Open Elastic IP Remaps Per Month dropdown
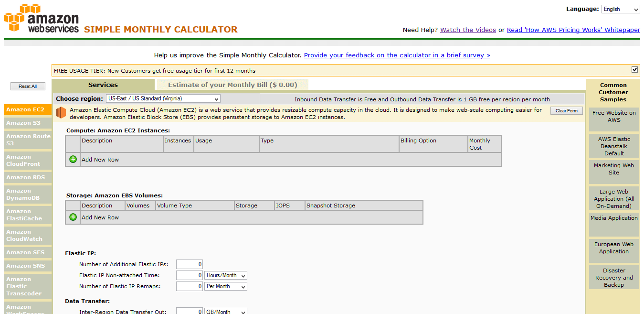This screenshot has height=314, width=644. pos(226,286)
